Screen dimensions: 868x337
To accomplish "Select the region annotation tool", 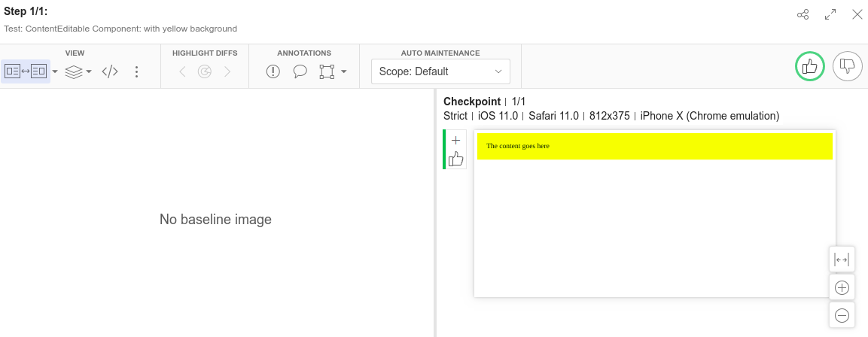I will point(327,71).
